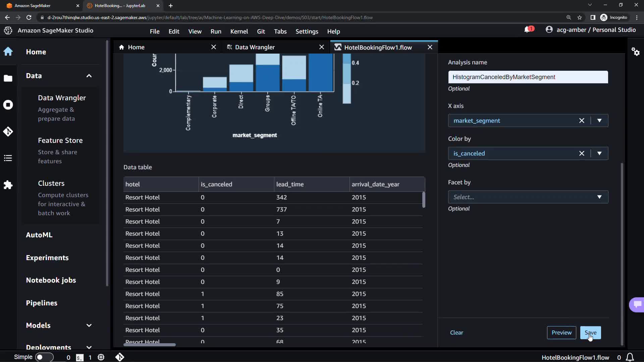Open running terminals and kernels icon

(x=8, y=105)
